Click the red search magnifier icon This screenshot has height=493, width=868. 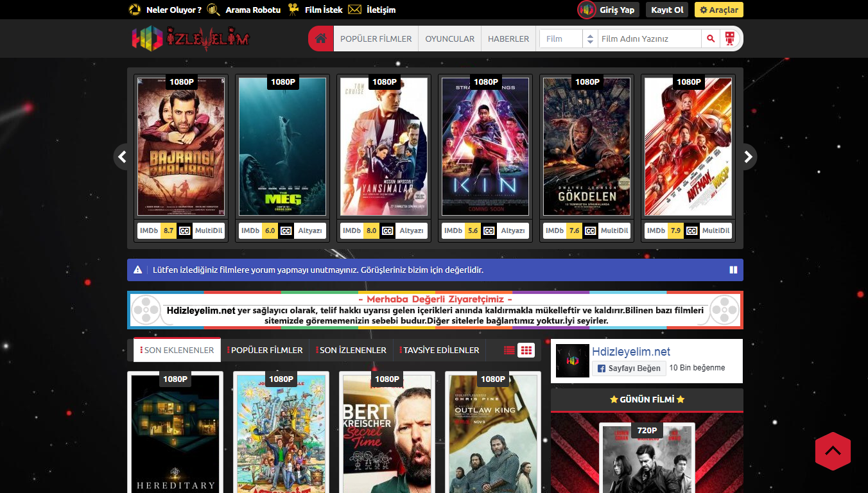711,39
